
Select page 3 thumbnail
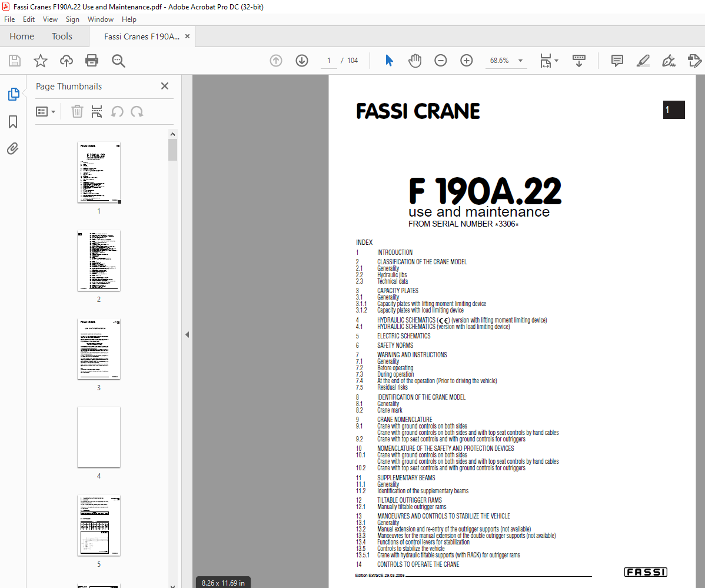coord(99,349)
